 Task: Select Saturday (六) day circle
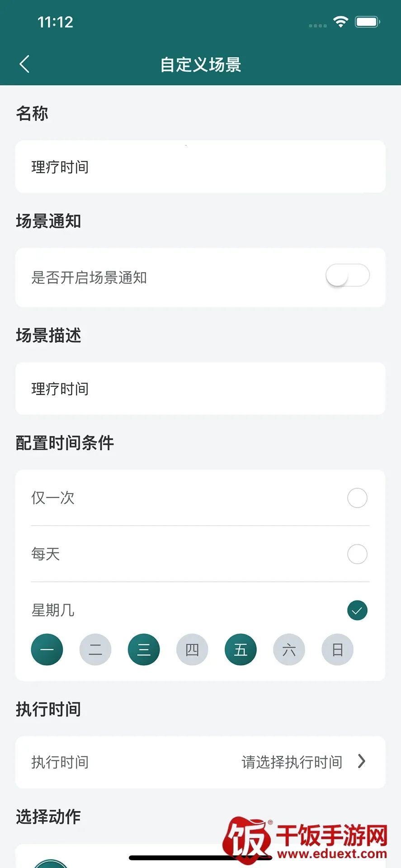tap(289, 650)
